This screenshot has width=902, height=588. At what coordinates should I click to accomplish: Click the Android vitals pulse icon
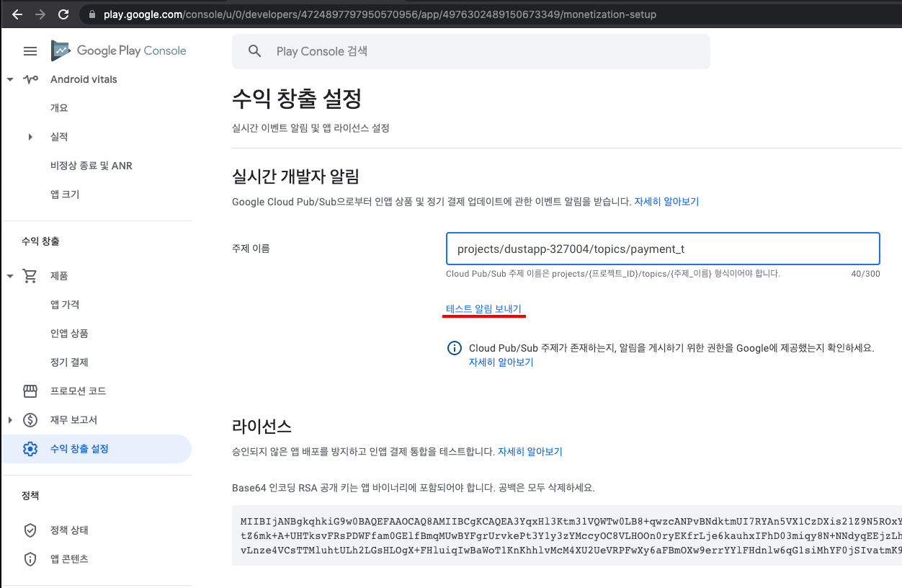click(30, 79)
